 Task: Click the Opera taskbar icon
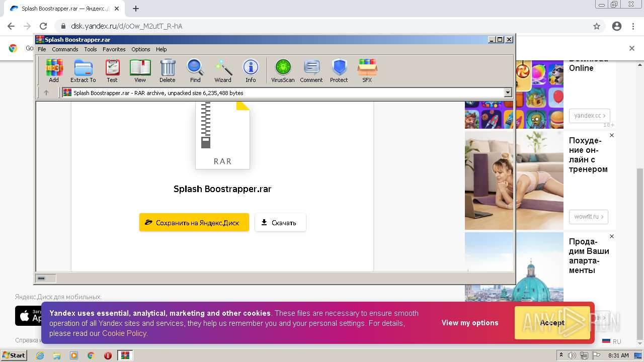[108, 355]
